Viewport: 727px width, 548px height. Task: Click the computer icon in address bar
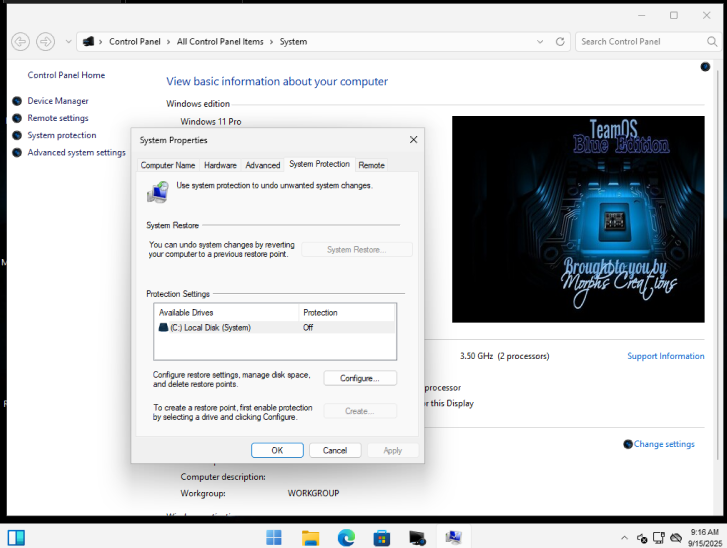coord(88,42)
